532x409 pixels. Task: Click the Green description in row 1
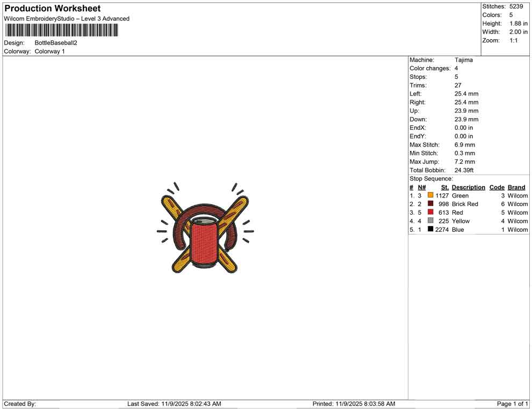coord(460,195)
